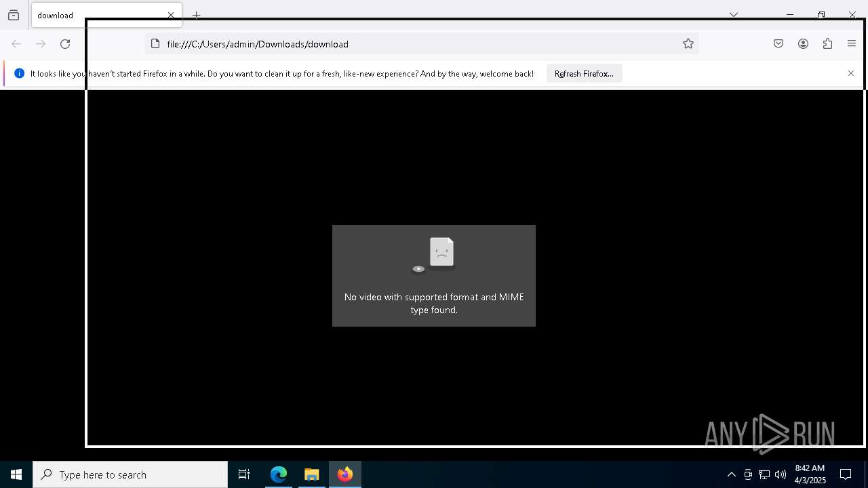Open the network status tray icon
The width and height of the screenshot is (868, 488).
click(764, 474)
